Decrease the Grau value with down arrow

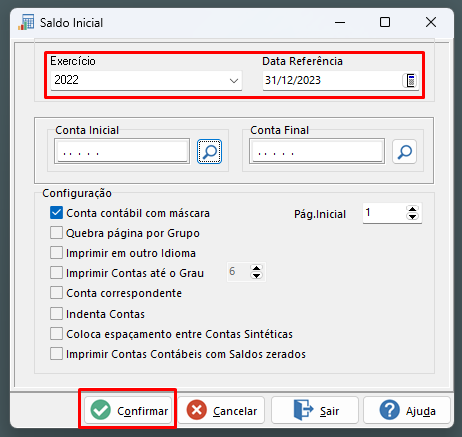coord(256,276)
